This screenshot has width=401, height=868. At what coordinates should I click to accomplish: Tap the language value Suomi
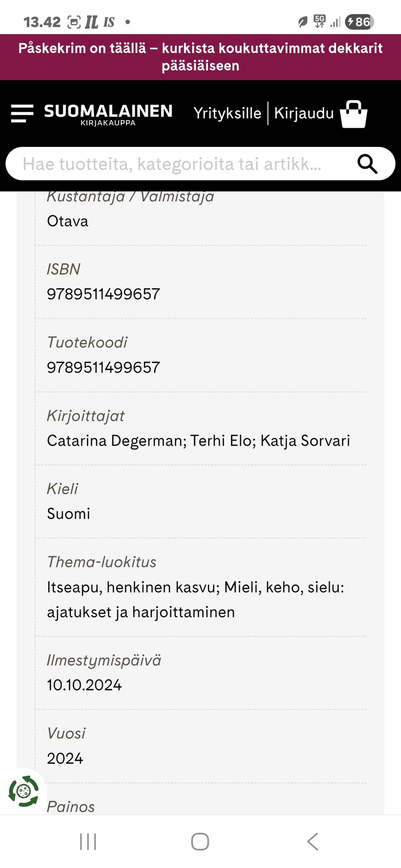(69, 514)
